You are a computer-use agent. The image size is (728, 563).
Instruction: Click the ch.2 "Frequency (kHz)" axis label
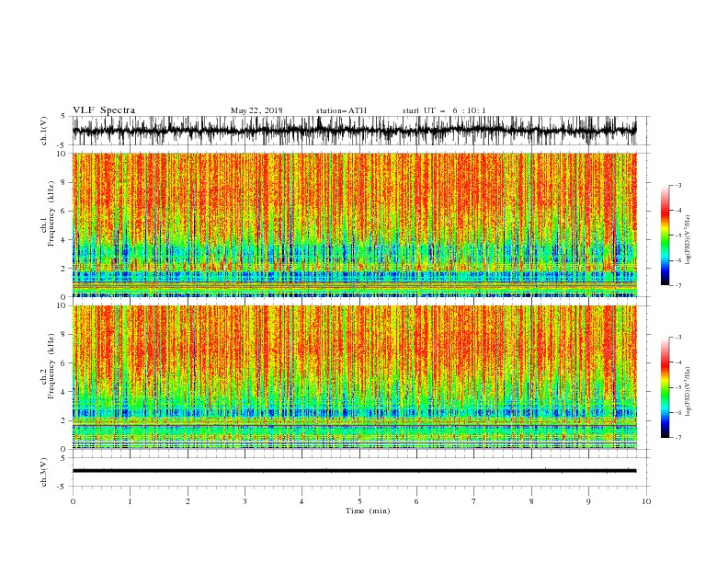pyautogui.click(x=51, y=365)
